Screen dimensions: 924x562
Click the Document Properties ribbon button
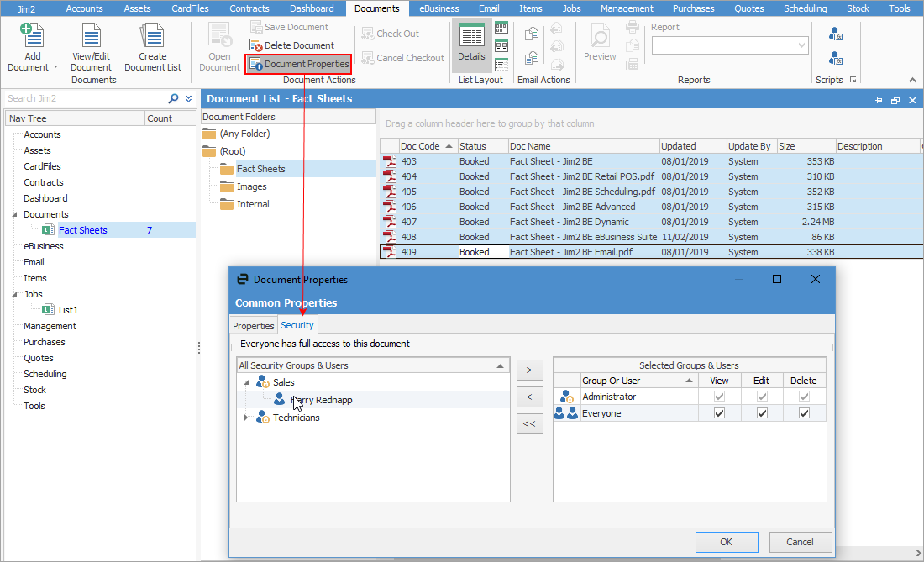click(x=298, y=64)
